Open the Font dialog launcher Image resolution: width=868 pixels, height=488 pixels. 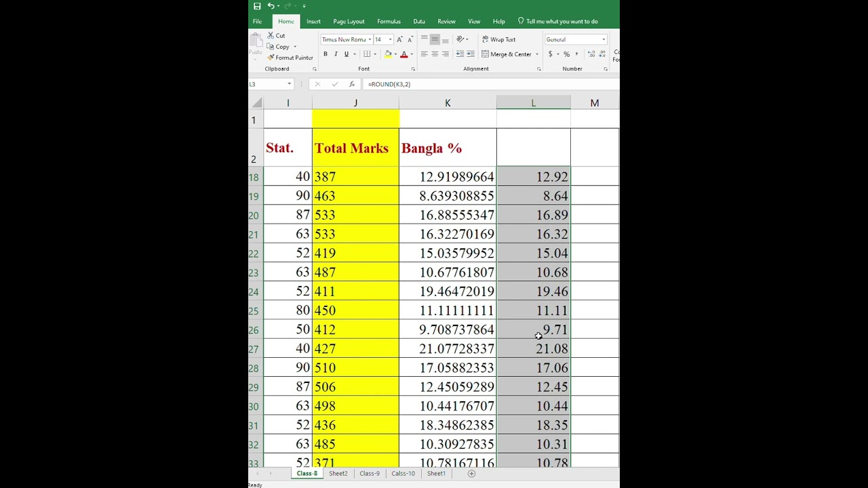[x=413, y=69]
